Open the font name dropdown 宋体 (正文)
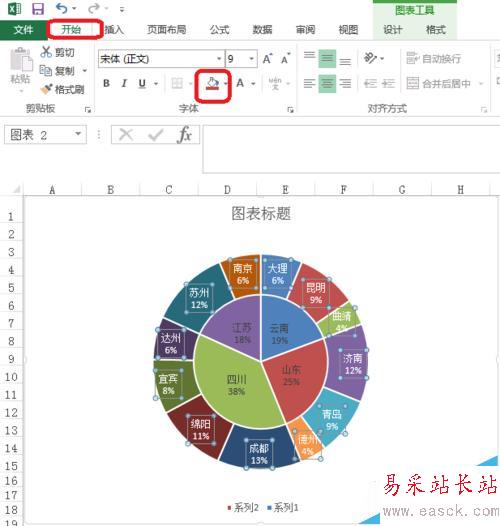500x526 pixels. 219,59
